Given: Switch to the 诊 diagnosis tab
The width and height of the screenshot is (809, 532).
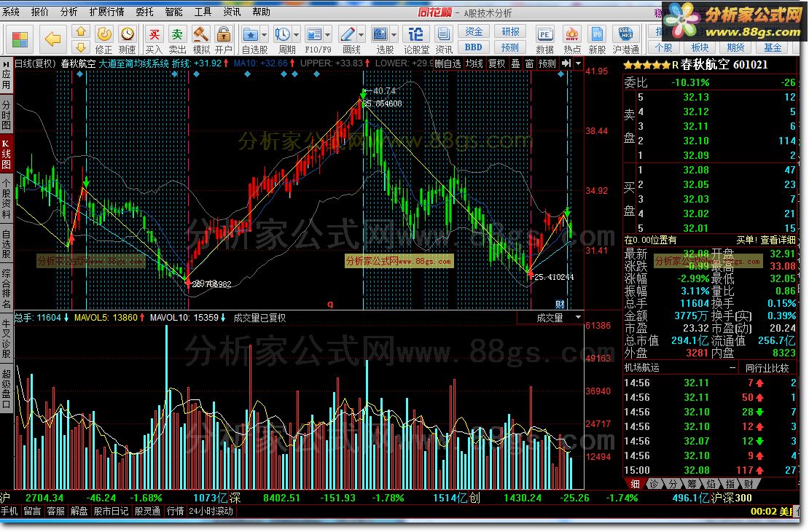Looking at the screenshot, I should [654, 484].
